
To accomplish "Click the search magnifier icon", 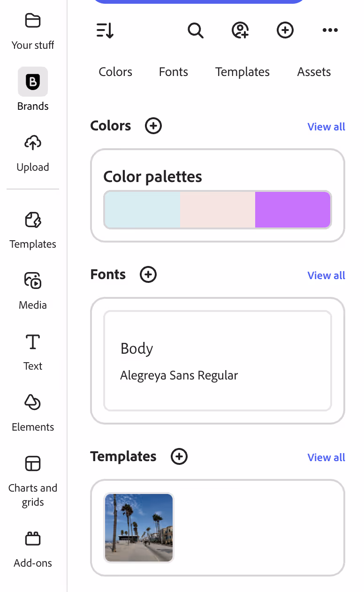I will click(x=196, y=30).
